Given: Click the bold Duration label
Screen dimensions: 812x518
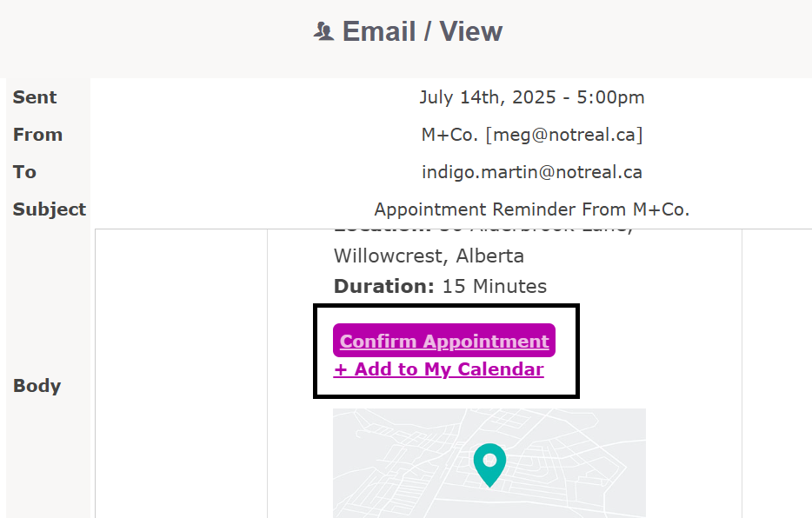Looking at the screenshot, I should (x=383, y=286).
